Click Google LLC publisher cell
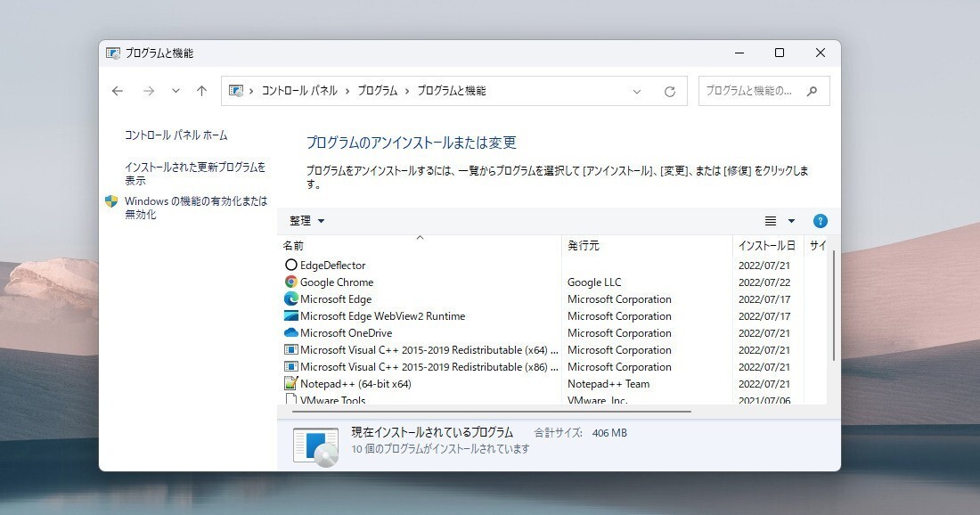Image resolution: width=980 pixels, height=515 pixels. tap(594, 282)
